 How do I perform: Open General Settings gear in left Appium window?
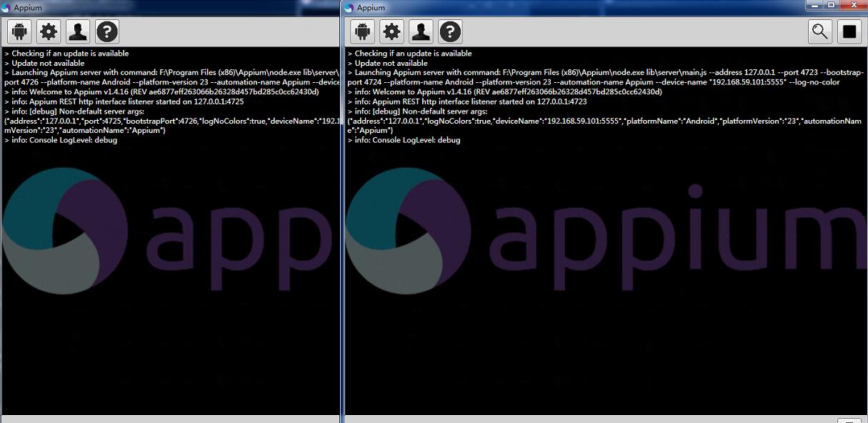coord(49,31)
